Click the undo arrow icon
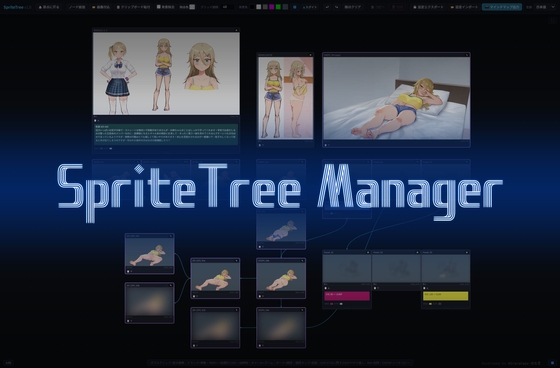This screenshot has height=368, width=560. pyautogui.click(x=327, y=7)
